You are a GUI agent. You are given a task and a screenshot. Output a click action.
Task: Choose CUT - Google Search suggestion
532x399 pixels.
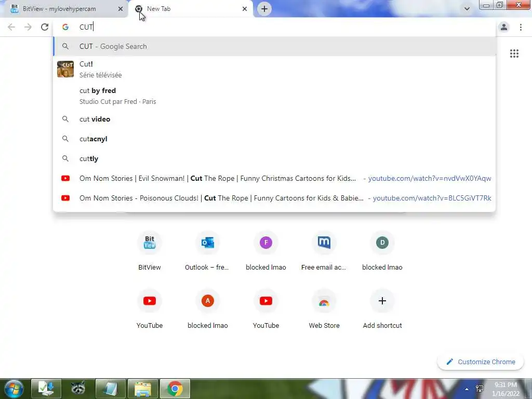[274, 46]
